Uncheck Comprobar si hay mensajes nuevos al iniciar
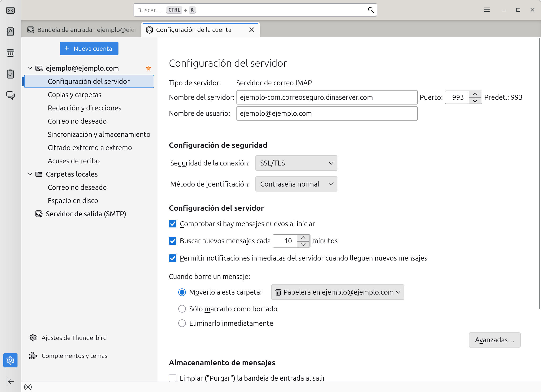541x392 pixels. 172,224
